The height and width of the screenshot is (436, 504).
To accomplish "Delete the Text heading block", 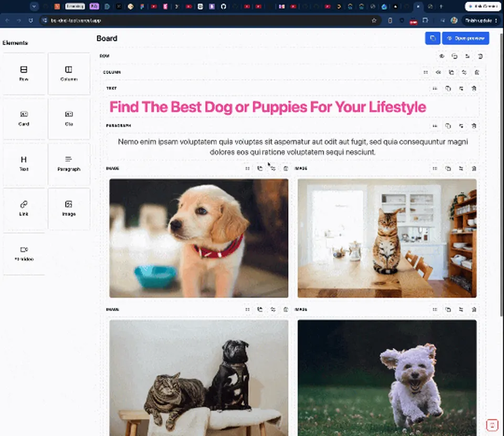I will (474, 88).
